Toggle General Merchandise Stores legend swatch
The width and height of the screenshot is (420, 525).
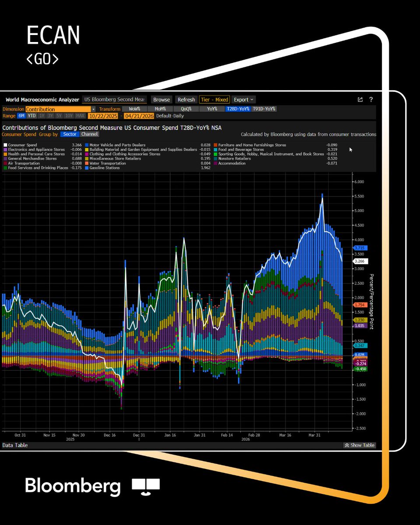(x=5, y=159)
